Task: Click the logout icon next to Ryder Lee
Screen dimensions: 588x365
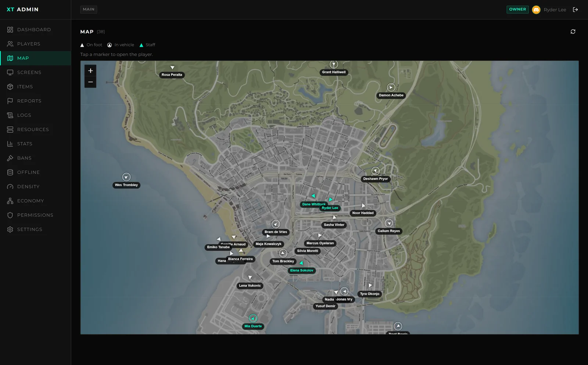Action: [576, 10]
